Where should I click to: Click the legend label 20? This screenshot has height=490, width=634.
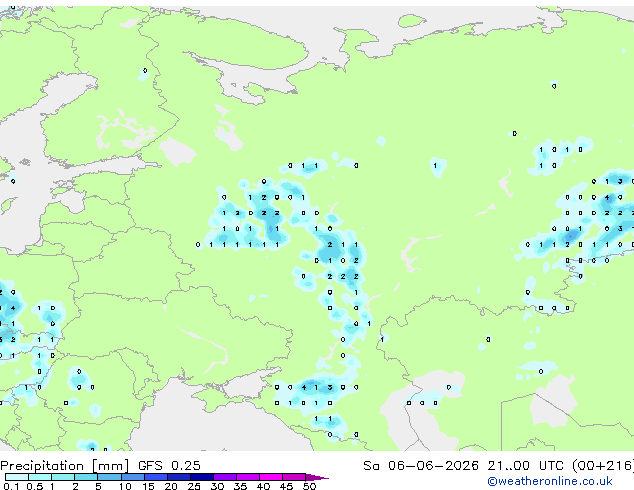tap(171, 486)
